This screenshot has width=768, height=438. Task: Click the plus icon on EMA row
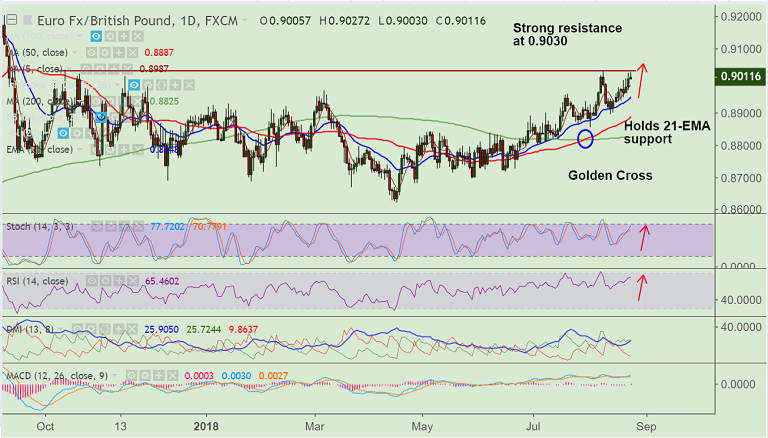[124, 149]
